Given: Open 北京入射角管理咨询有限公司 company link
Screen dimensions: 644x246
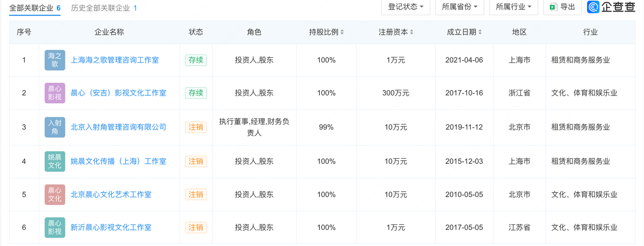Looking at the screenshot, I should pyautogui.click(x=118, y=127).
